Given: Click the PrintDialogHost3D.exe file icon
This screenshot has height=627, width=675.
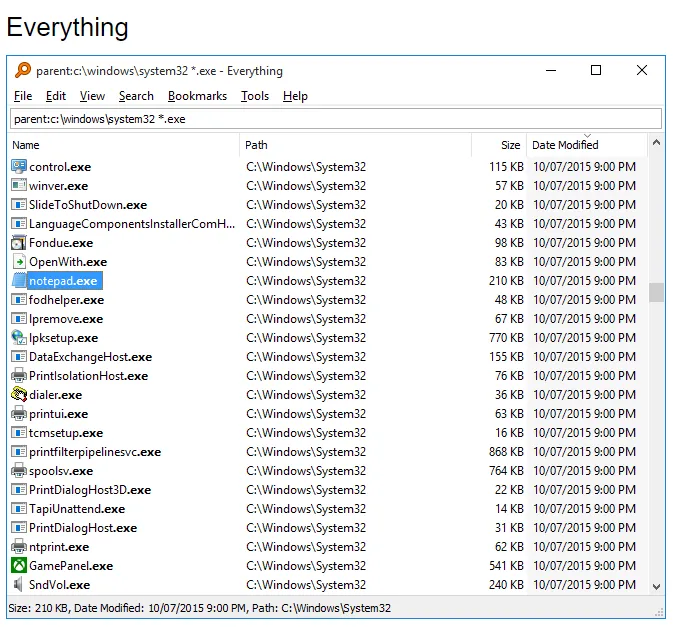Looking at the screenshot, I should (19, 490).
